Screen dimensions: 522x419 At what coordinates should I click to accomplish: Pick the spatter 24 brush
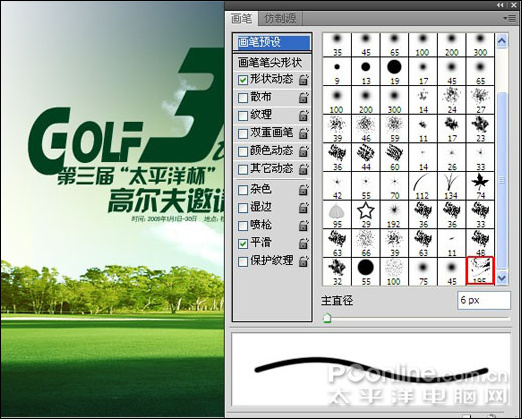point(452,100)
